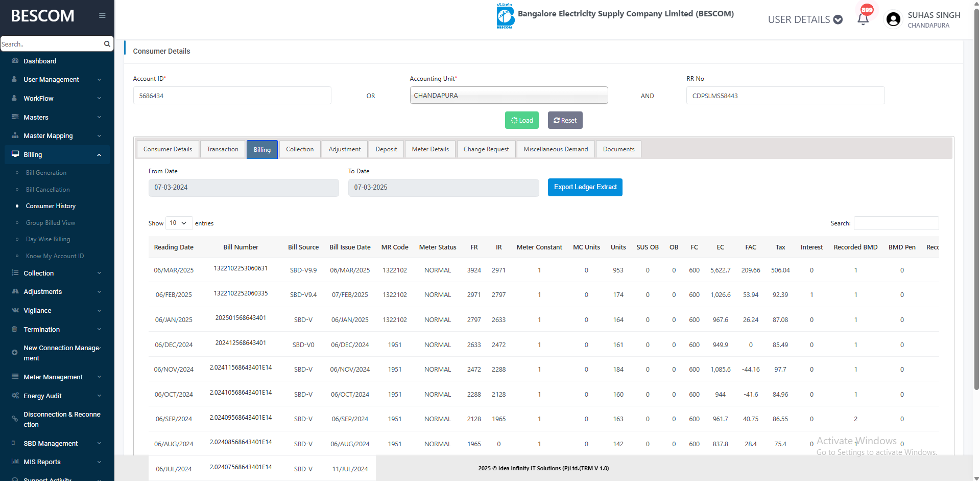Click the Vigilance sidebar icon
Screen dimensions: 980x481
tap(15, 310)
